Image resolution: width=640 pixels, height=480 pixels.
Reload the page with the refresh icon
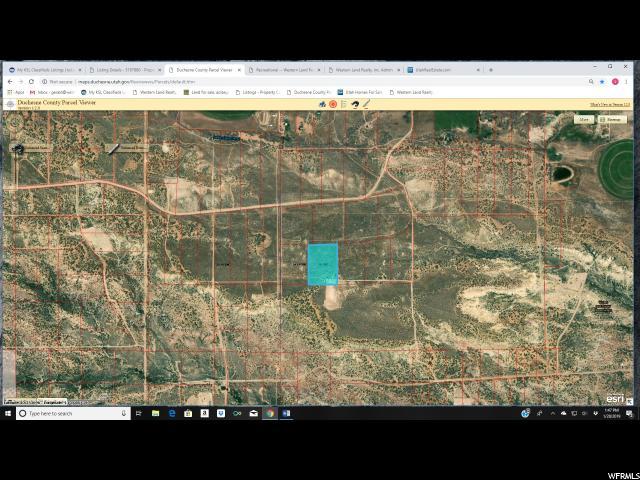31,82
